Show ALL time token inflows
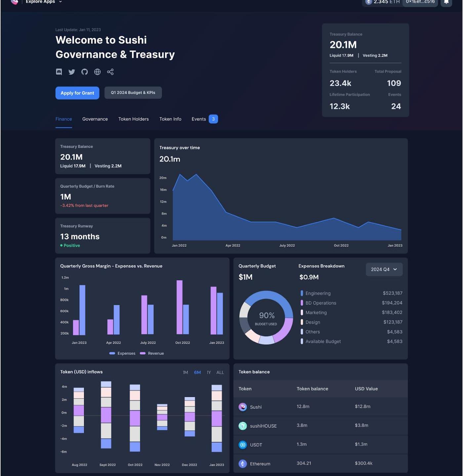The width and height of the screenshot is (463, 476). coord(220,372)
